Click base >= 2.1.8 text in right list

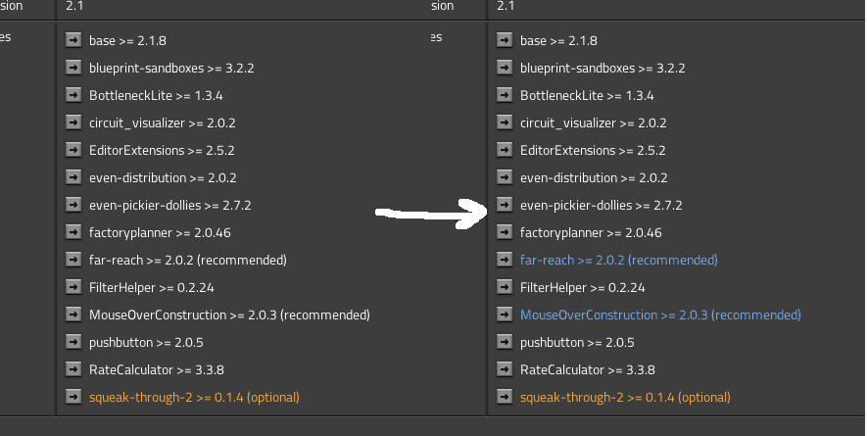pyautogui.click(x=558, y=40)
